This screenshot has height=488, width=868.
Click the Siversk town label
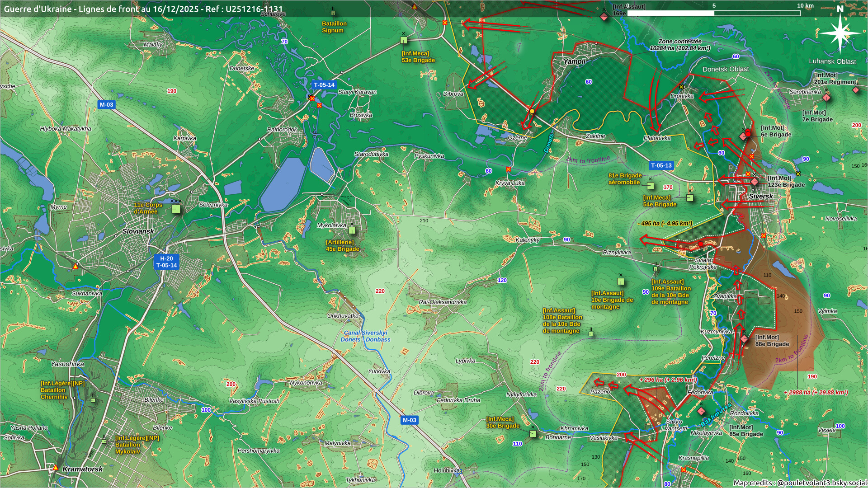761,197
